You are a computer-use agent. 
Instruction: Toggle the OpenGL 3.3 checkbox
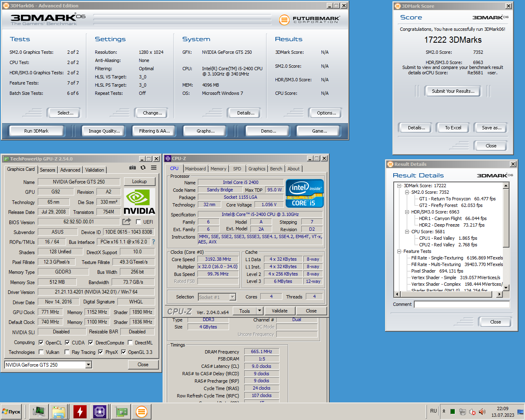click(124, 352)
